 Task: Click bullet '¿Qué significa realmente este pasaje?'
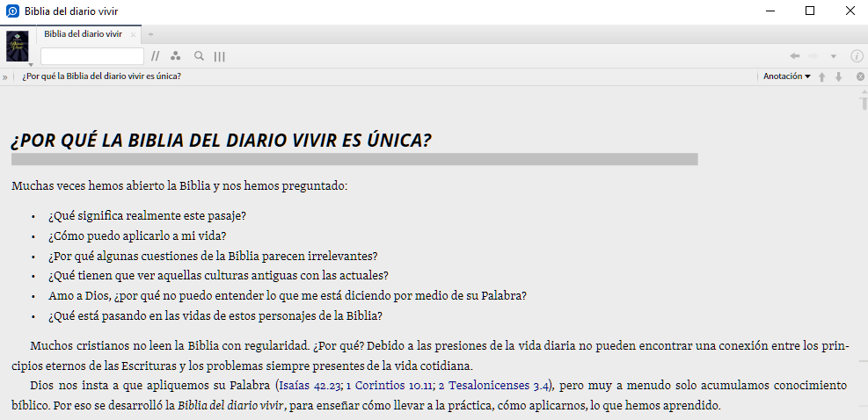point(147,216)
